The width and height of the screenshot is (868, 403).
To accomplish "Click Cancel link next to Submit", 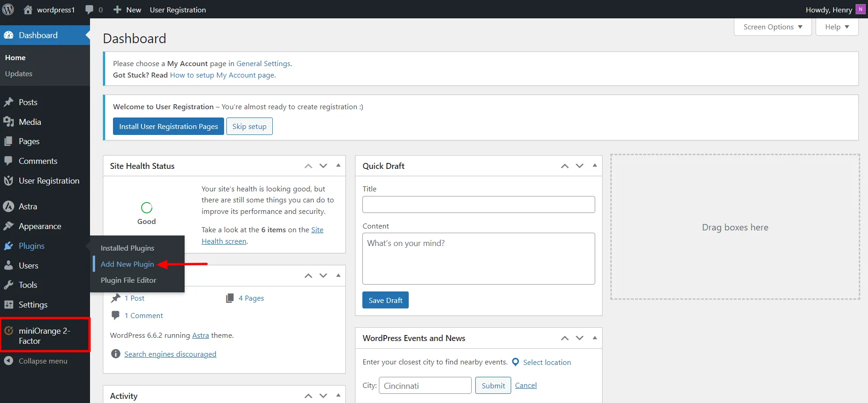I will coord(526,386).
